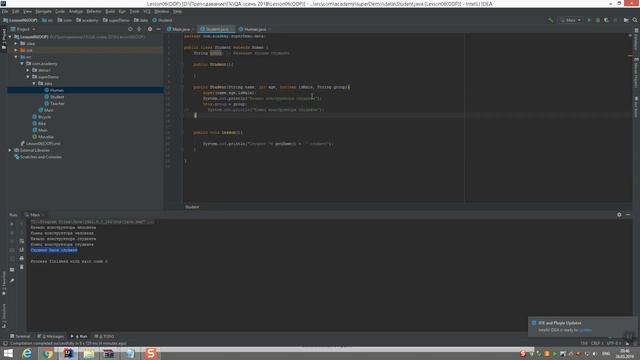Expand External Libraries node

click(10, 150)
